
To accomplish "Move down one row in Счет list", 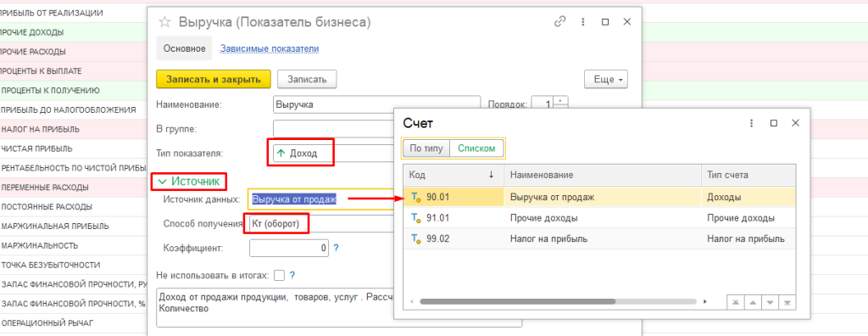I will [x=770, y=302].
